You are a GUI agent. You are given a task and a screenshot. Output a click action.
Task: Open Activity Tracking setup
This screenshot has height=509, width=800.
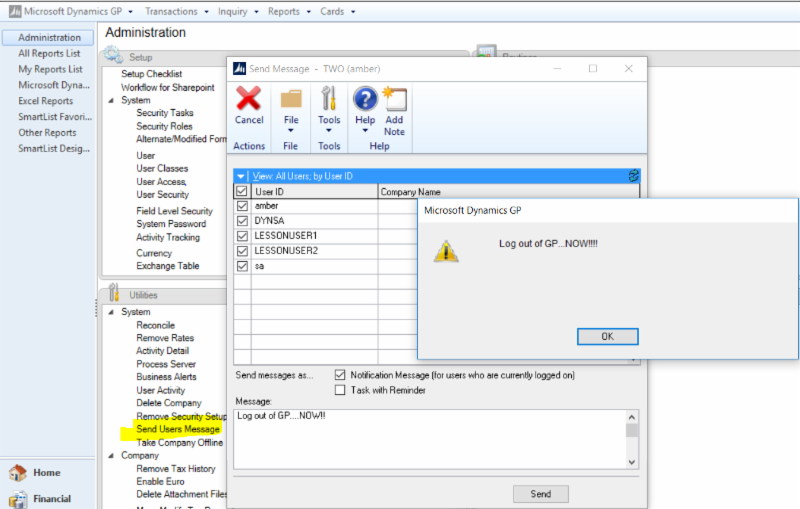[x=168, y=237]
